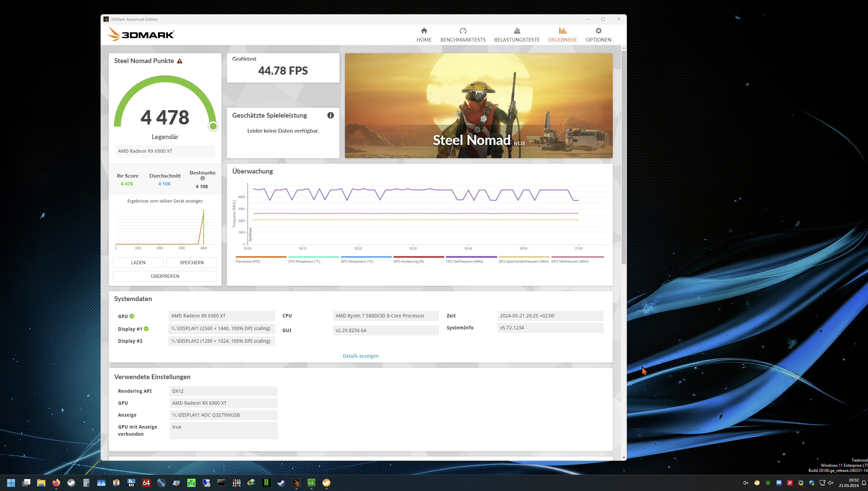
Task: Click the warning triangle beside Steel Nomad Punkte
Action: [x=179, y=61]
